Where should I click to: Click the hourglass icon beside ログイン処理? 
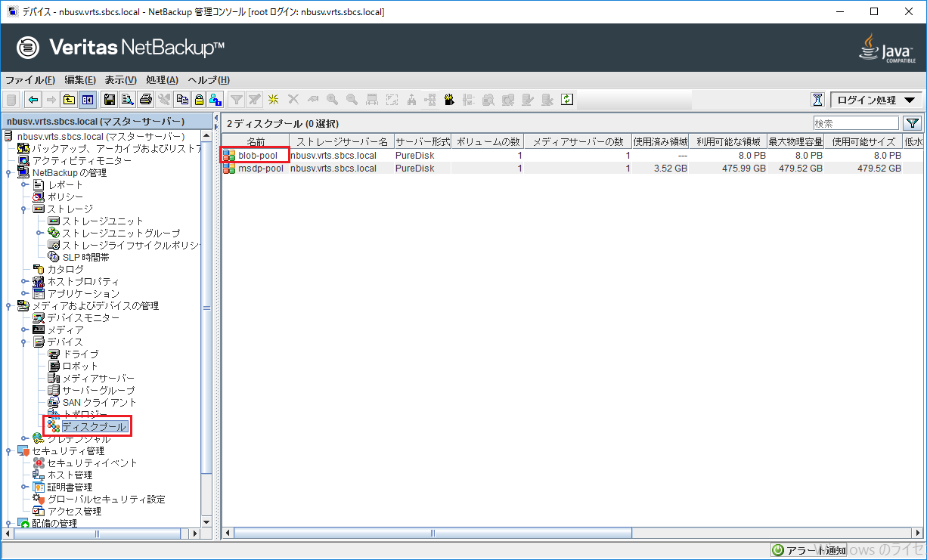coord(817,100)
